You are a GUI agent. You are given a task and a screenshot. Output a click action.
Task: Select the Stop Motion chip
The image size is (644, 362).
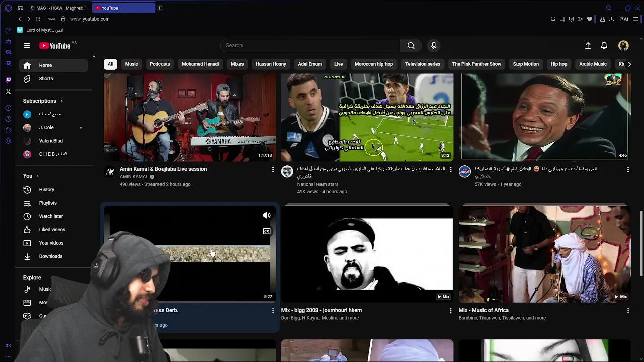[526, 64]
